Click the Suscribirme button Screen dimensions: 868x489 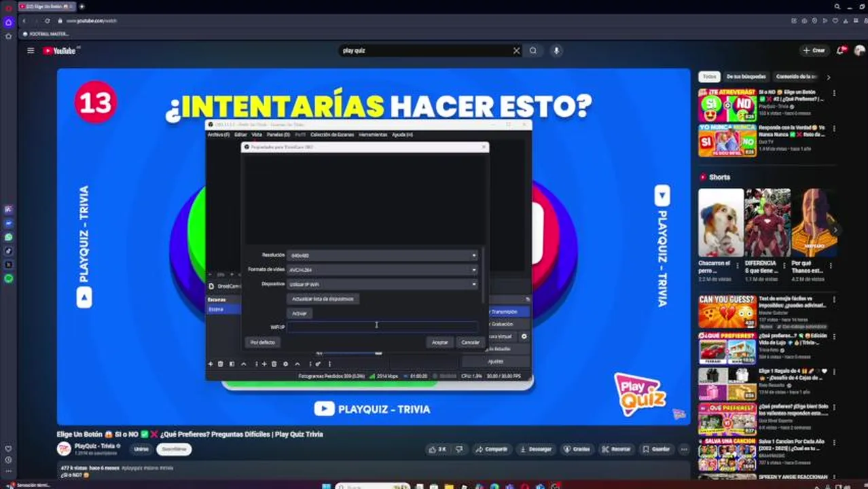(174, 449)
